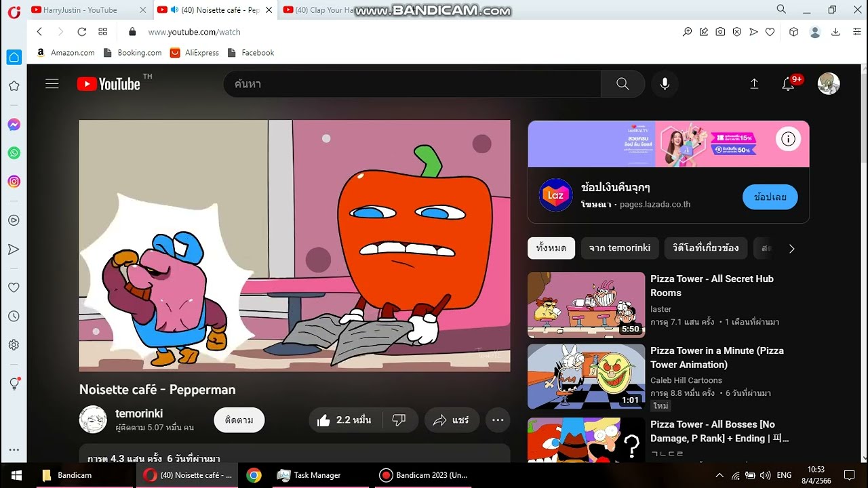
Task: Open the YouTube guide hamburger menu
Action: click(x=52, y=84)
